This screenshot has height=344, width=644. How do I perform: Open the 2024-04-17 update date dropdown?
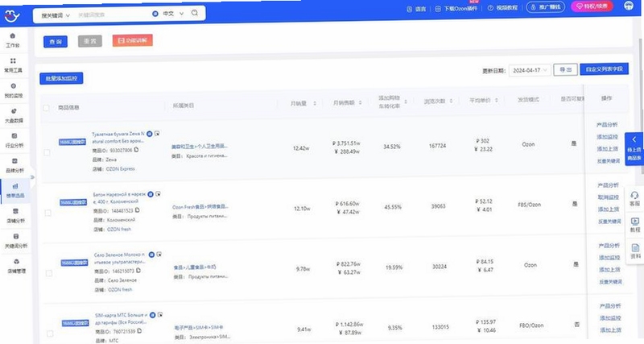pyautogui.click(x=530, y=70)
